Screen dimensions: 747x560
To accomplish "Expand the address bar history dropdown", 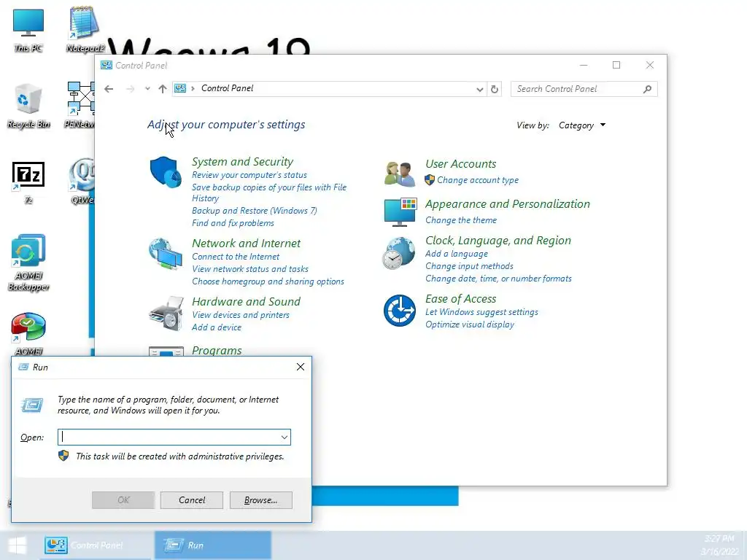I will point(479,89).
